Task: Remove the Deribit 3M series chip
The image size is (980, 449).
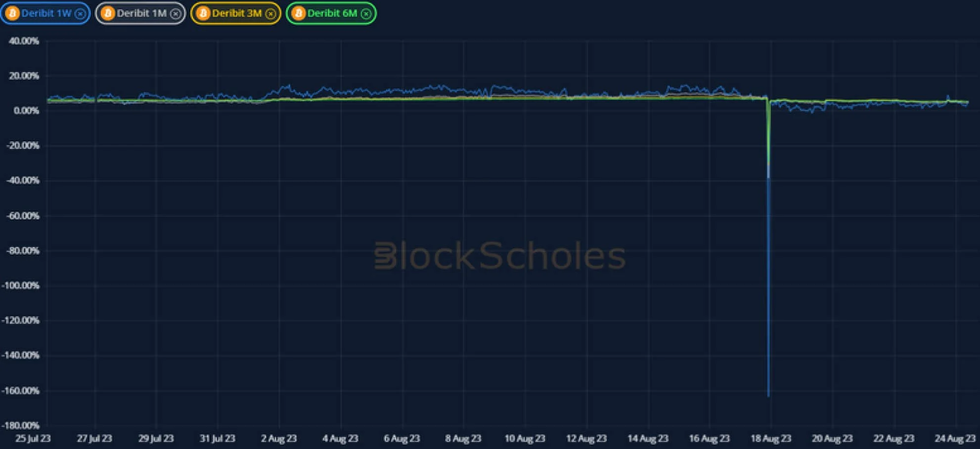Action: click(270, 14)
